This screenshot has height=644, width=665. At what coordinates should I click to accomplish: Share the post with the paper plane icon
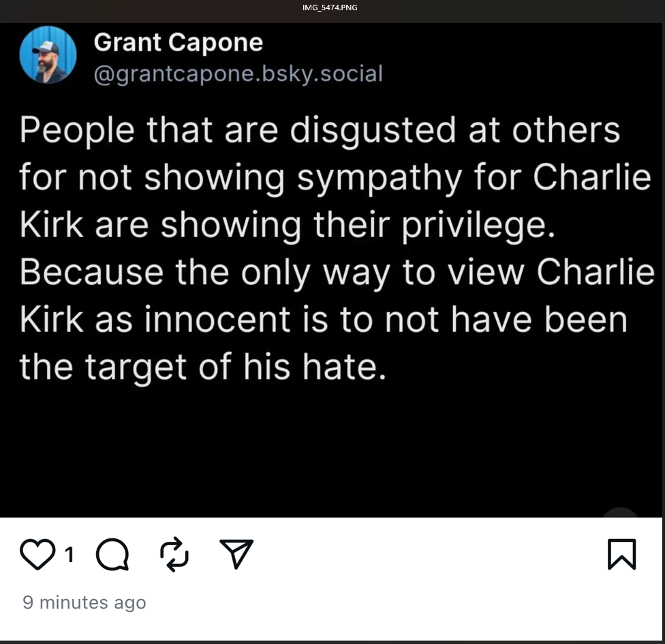tap(236, 553)
